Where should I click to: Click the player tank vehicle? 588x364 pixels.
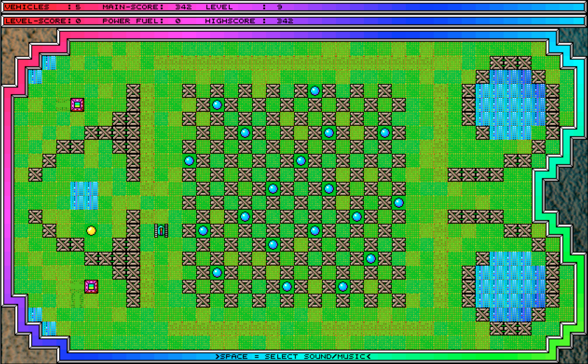[x=161, y=231]
